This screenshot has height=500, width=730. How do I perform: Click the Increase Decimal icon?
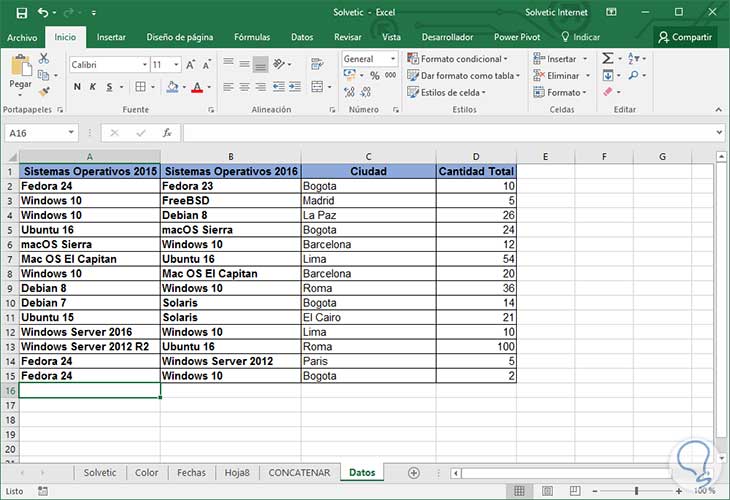coord(349,92)
